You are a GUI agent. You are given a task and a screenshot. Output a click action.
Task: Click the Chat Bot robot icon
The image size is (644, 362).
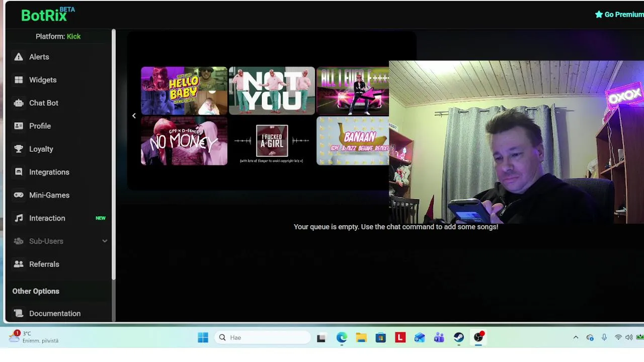[19, 103]
